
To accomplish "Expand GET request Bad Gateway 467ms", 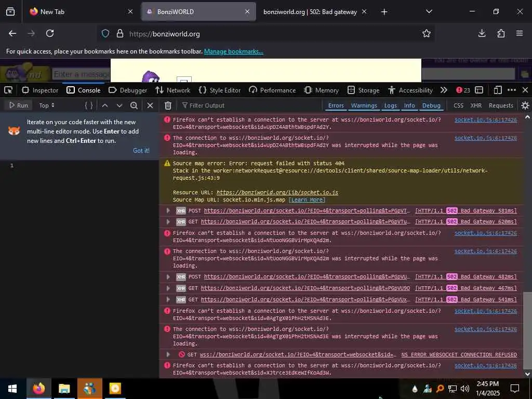I will (168, 288).
